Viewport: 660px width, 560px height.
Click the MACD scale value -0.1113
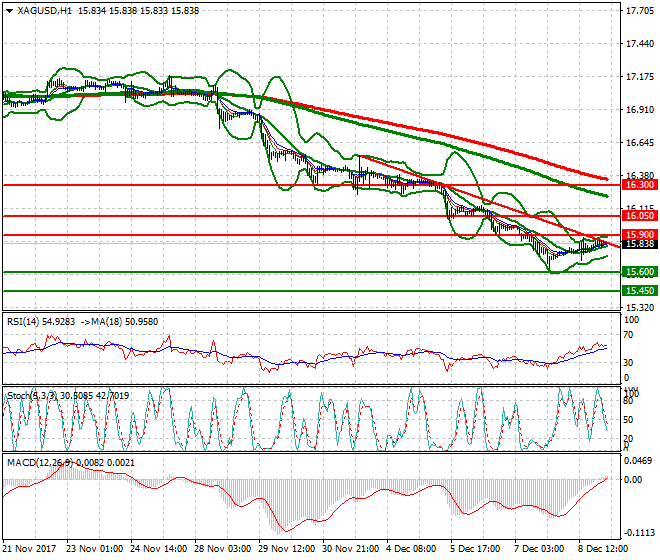coord(639,533)
